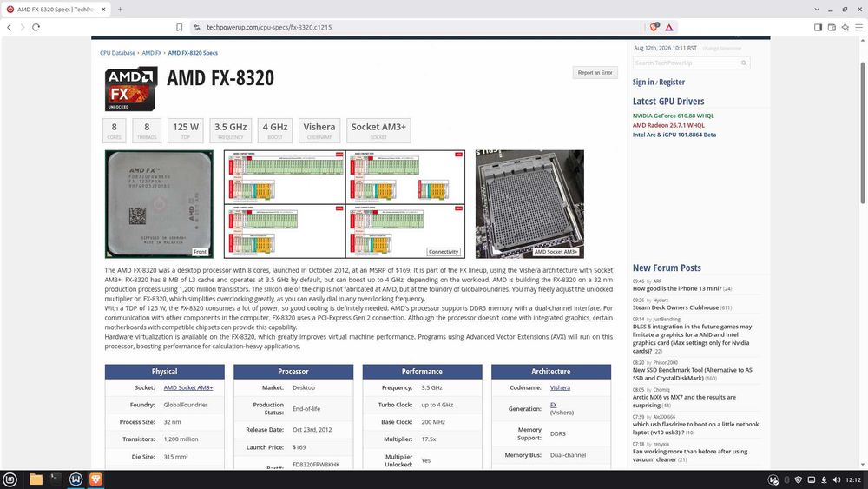Screen dimensions: 868x489
Task: Open the Front CPU photo thumbnail
Action: click(159, 204)
